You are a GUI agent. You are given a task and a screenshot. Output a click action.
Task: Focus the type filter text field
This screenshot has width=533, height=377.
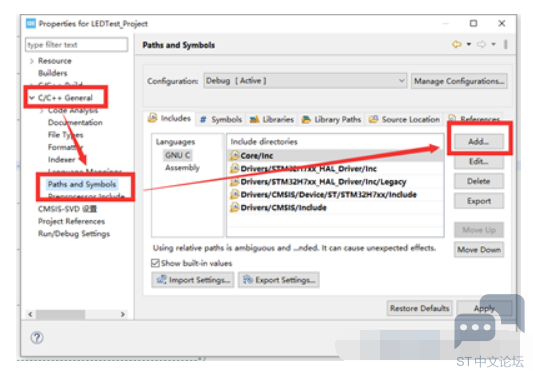(76, 45)
